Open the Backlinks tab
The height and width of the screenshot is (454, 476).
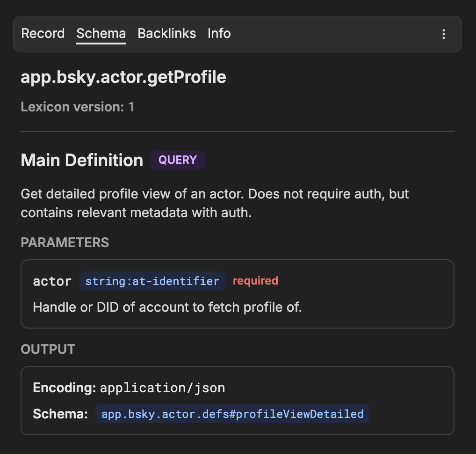(x=166, y=34)
